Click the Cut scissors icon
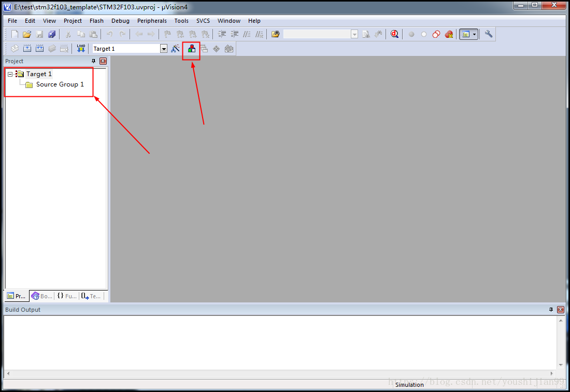Image resolution: width=570 pixels, height=392 pixels. (68, 34)
